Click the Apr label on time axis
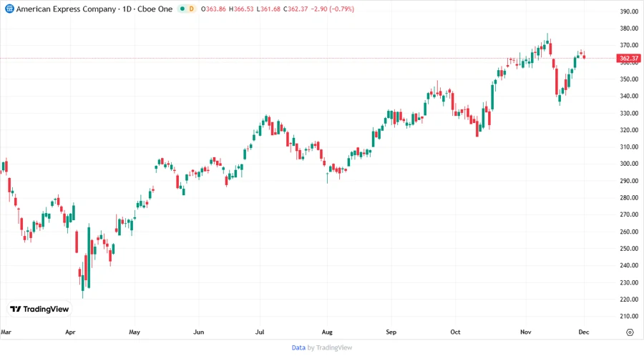The image size is (644, 356). coord(70,332)
